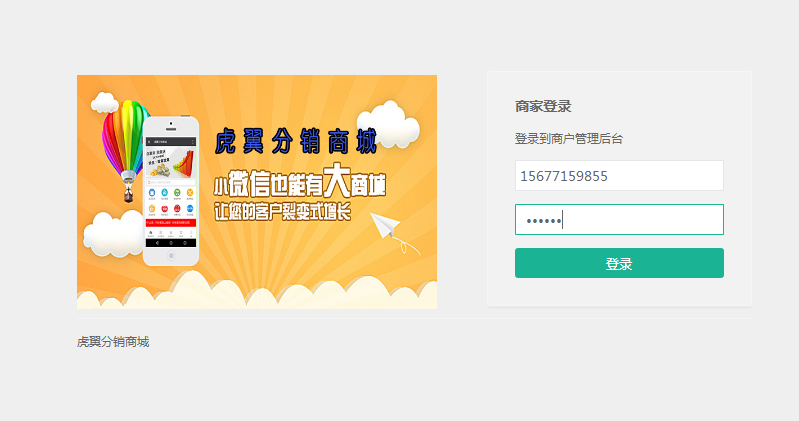Click the phone's round home button
The width and height of the screenshot is (799, 421).
171,256
